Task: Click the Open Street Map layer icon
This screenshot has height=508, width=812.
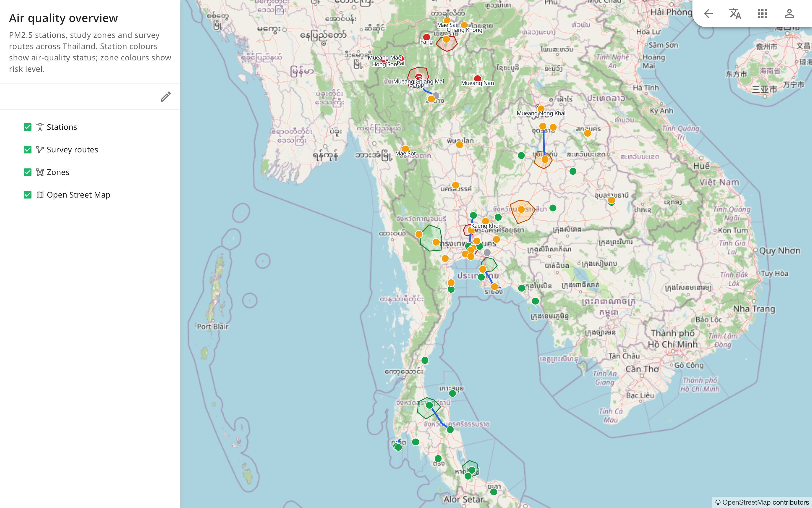Action: (40, 194)
